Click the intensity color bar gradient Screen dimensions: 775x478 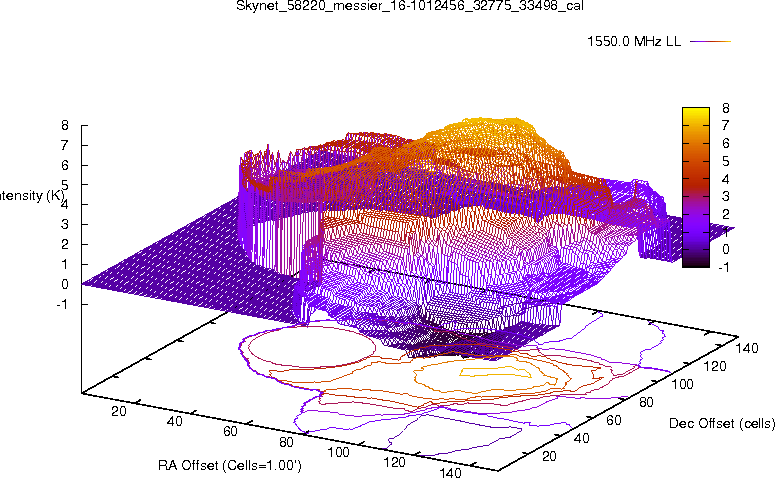click(x=695, y=187)
